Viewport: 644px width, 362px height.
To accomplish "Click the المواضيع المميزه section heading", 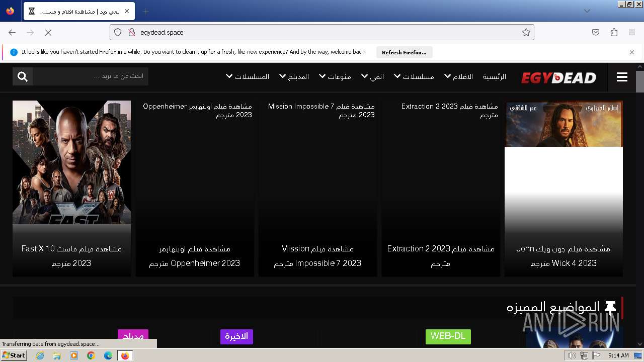I will point(553,307).
